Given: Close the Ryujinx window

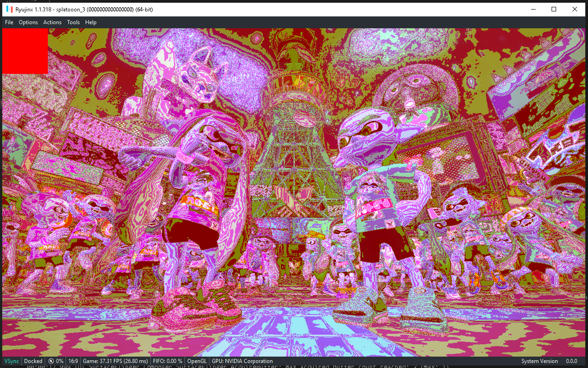Looking at the screenshot, I should click(575, 9).
